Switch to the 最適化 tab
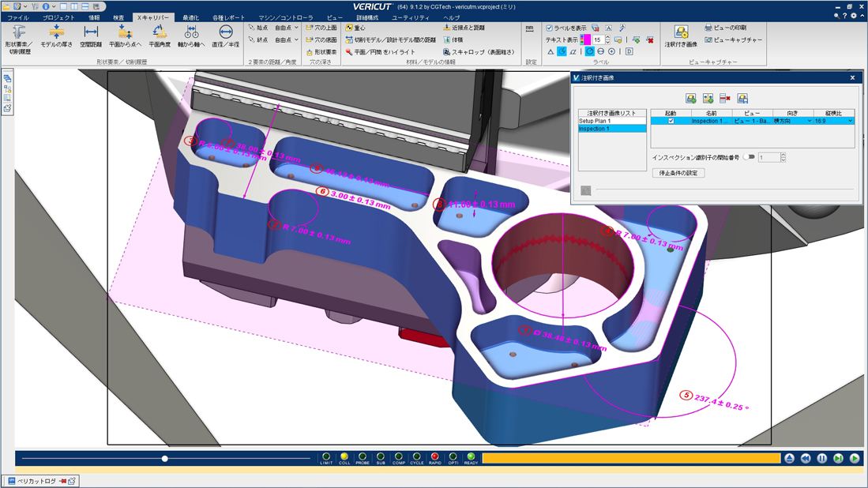 (190, 17)
